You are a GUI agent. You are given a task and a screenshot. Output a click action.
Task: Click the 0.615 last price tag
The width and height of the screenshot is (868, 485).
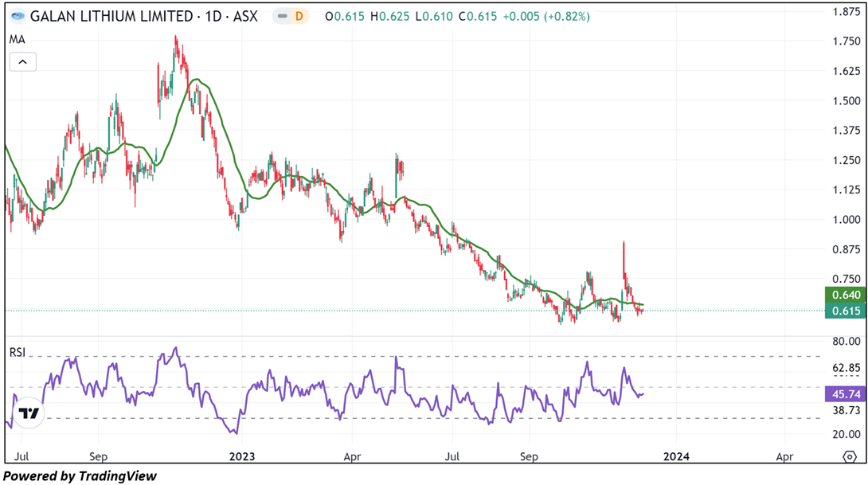point(845,311)
